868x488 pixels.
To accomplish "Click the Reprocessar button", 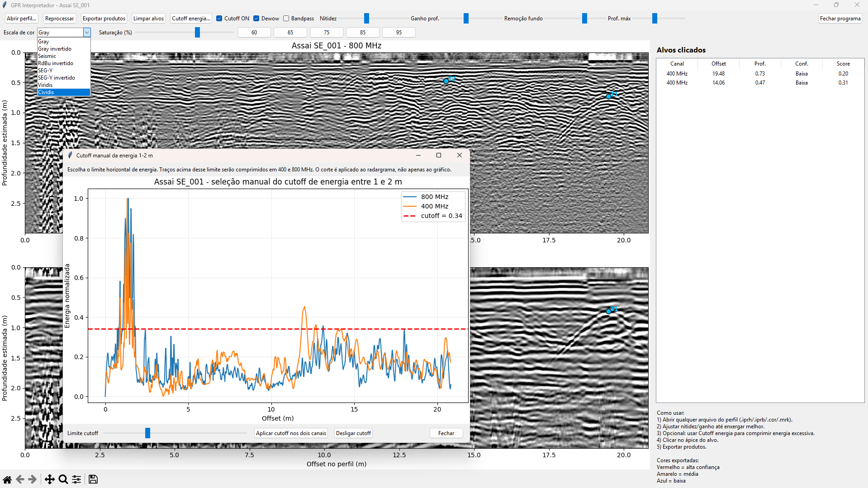I will pyautogui.click(x=59, y=19).
